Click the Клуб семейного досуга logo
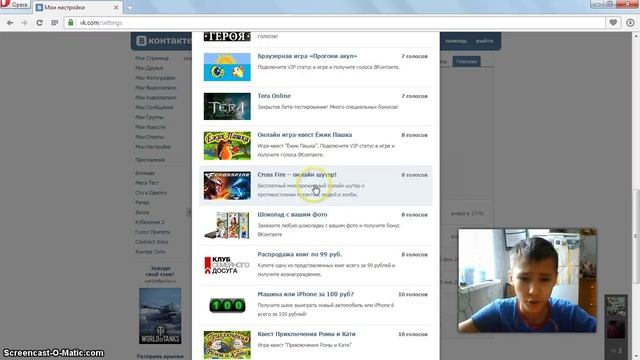 tap(227, 265)
